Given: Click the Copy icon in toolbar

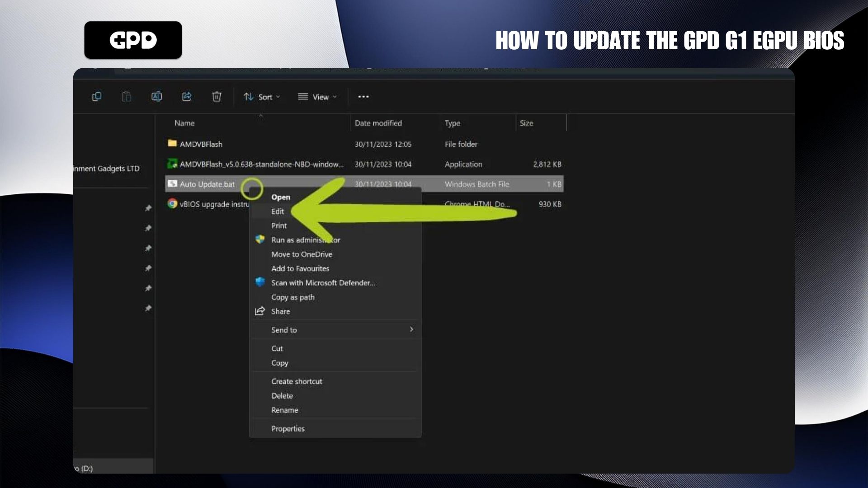Looking at the screenshot, I should pos(96,97).
